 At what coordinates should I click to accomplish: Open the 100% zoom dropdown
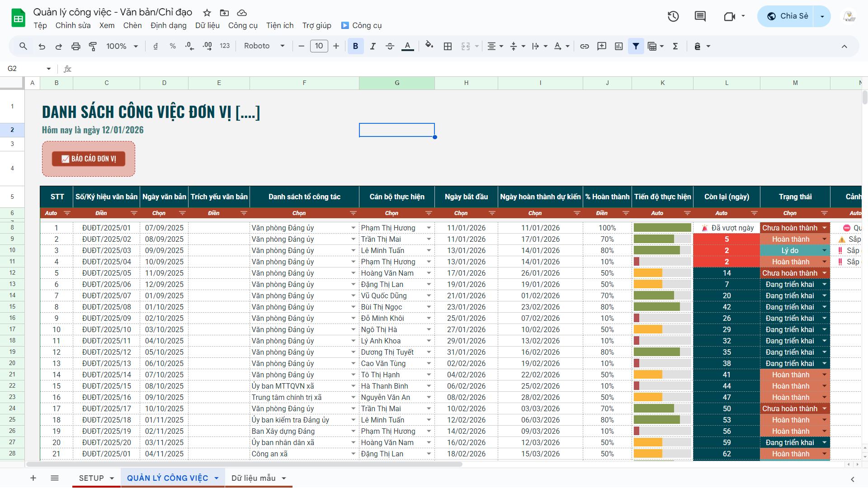pos(122,46)
